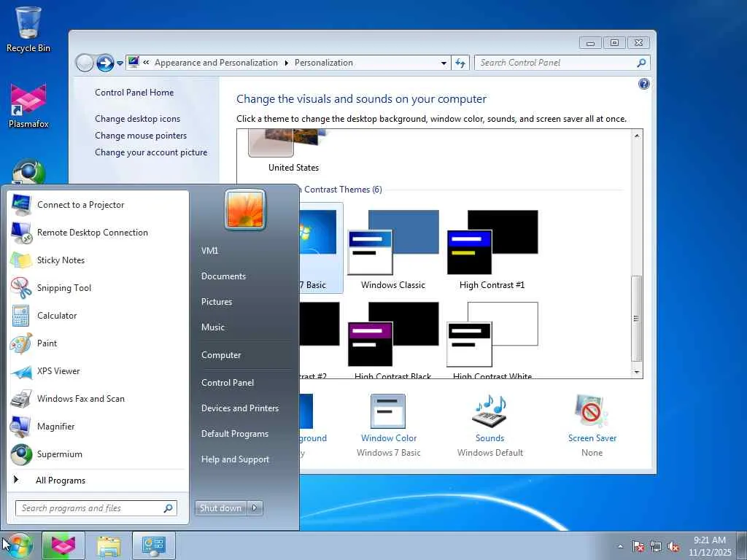Go to Control Panel Home link
This screenshot has width=747, height=560.
pos(134,93)
